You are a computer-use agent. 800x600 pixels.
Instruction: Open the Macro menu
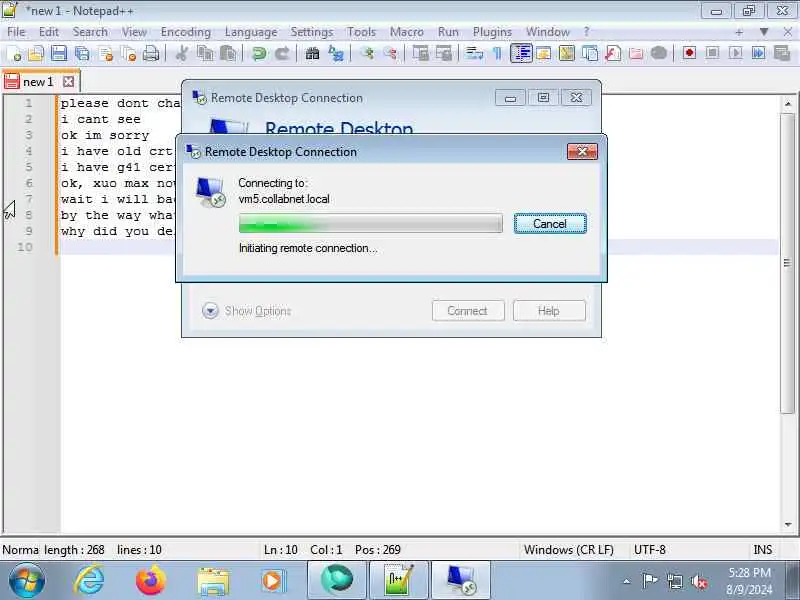tap(407, 32)
